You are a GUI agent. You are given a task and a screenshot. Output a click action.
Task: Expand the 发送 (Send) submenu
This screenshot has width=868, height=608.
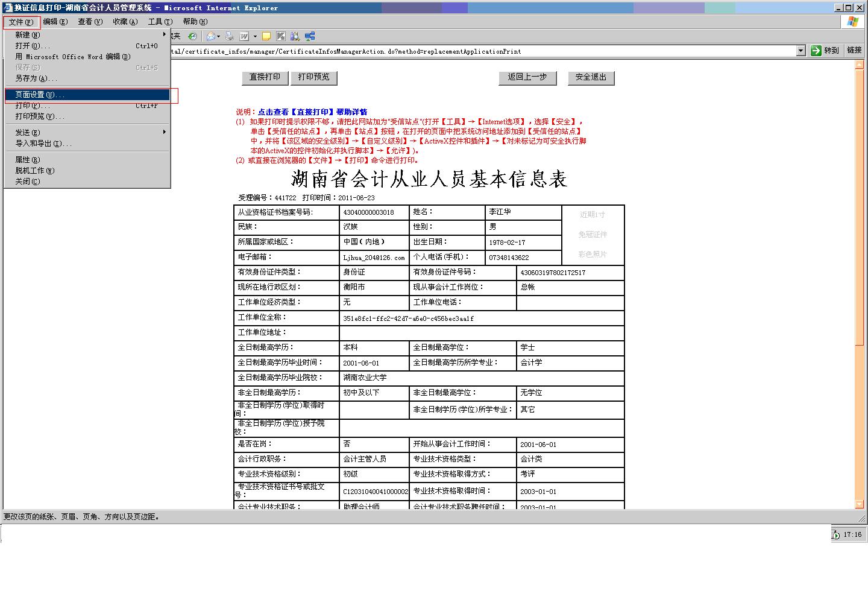point(164,132)
